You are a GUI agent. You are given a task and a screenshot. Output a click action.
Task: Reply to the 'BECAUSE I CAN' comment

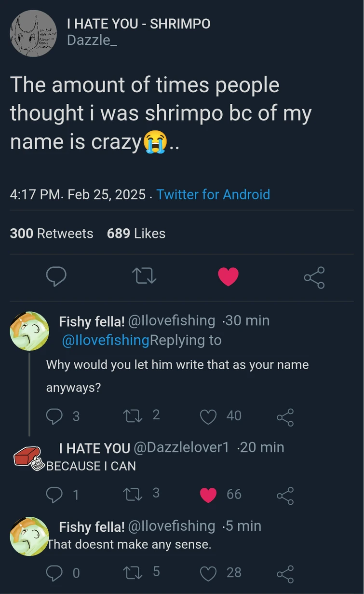pos(54,494)
